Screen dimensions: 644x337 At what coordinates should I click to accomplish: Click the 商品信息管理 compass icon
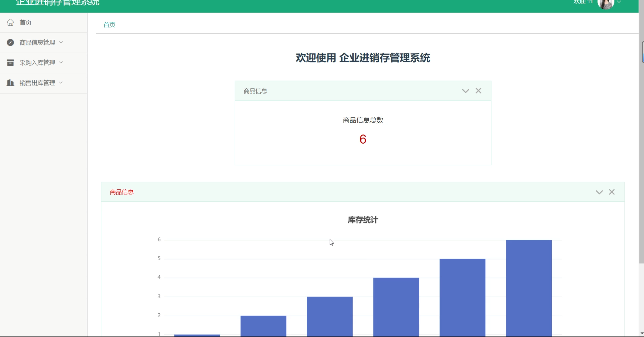pos(10,43)
